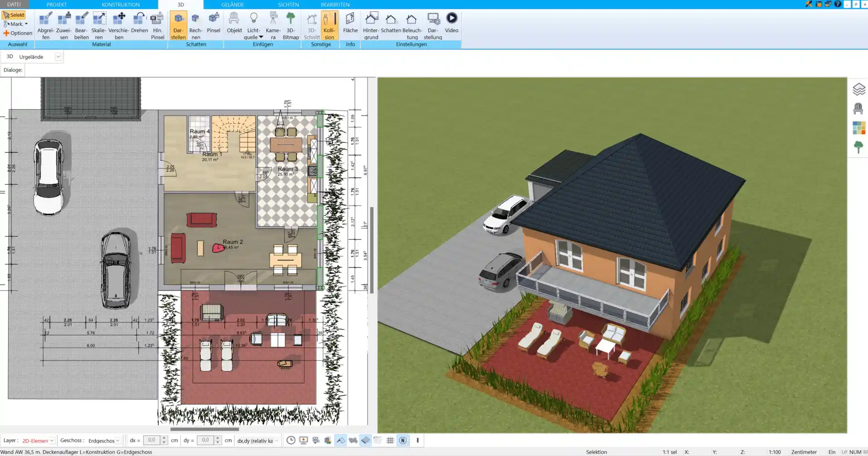This screenshot has width=868, height=456.
Task: Open the materials color swatch catalog
Action: click(x=858, y=128)
